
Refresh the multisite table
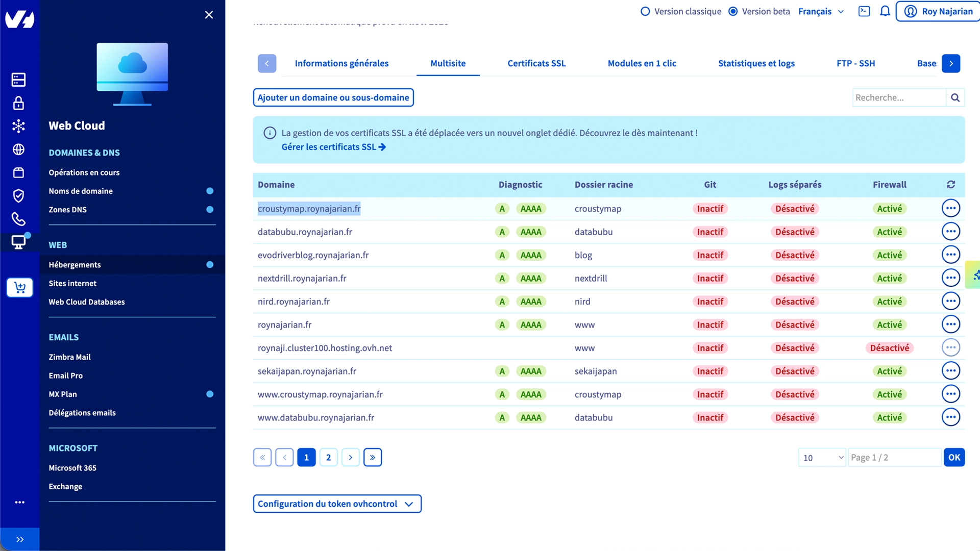click(x=951, y=185)
